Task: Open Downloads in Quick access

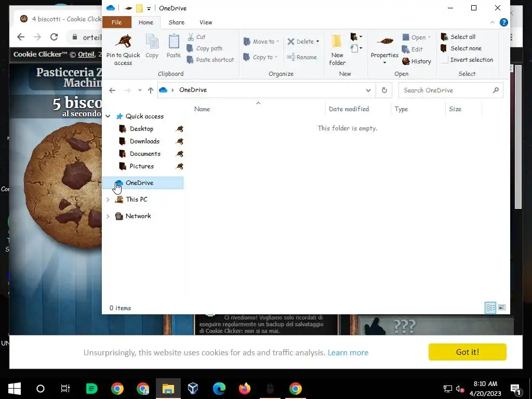Action: pyautogui.click(x=144, y=141)
